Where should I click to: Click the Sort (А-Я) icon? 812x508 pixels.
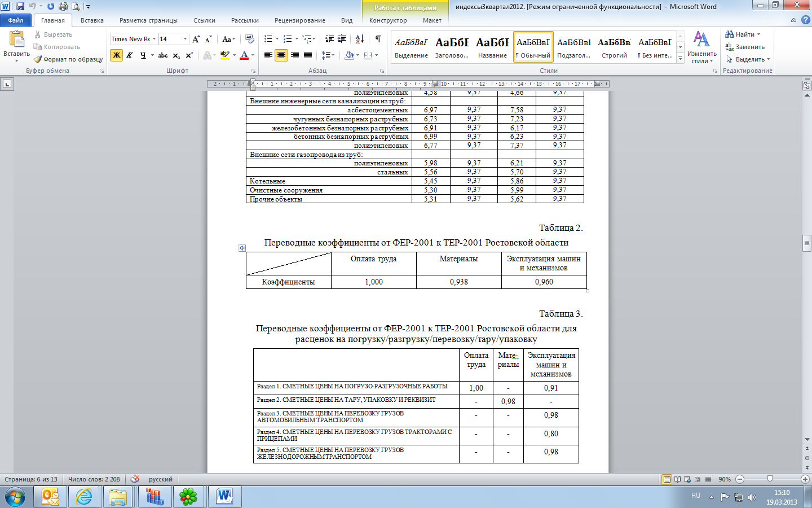tap(360, 39)
